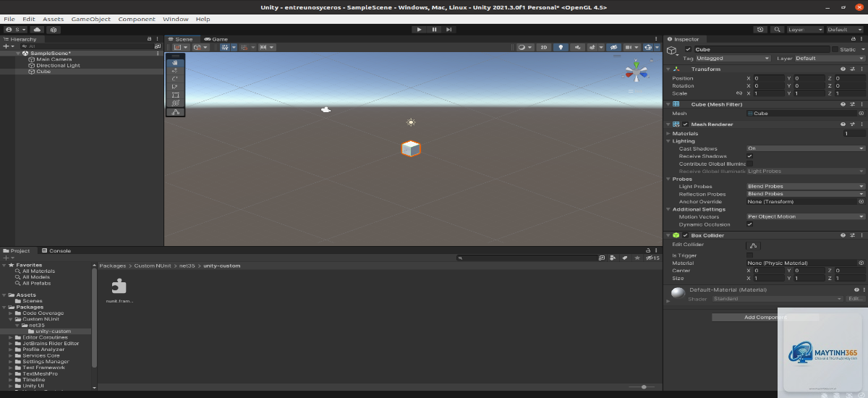Click the Step frame button
The image size is (868, 398).
click(x=449, y=30)
